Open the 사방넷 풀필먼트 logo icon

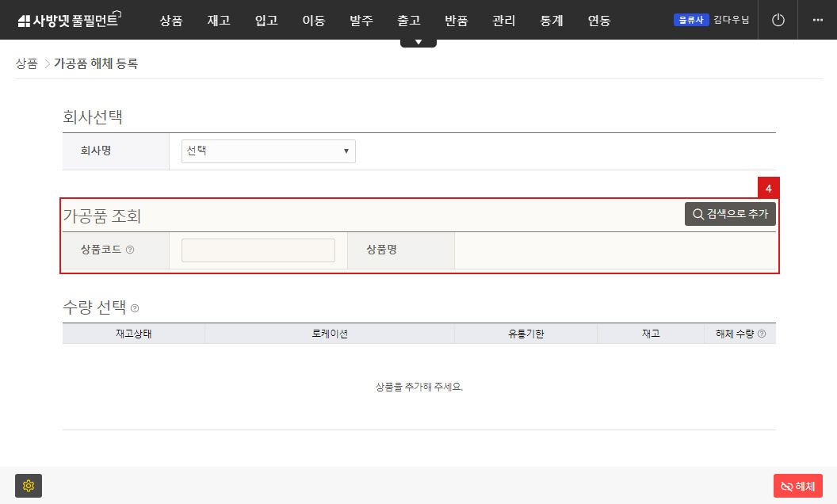[24, 19]
